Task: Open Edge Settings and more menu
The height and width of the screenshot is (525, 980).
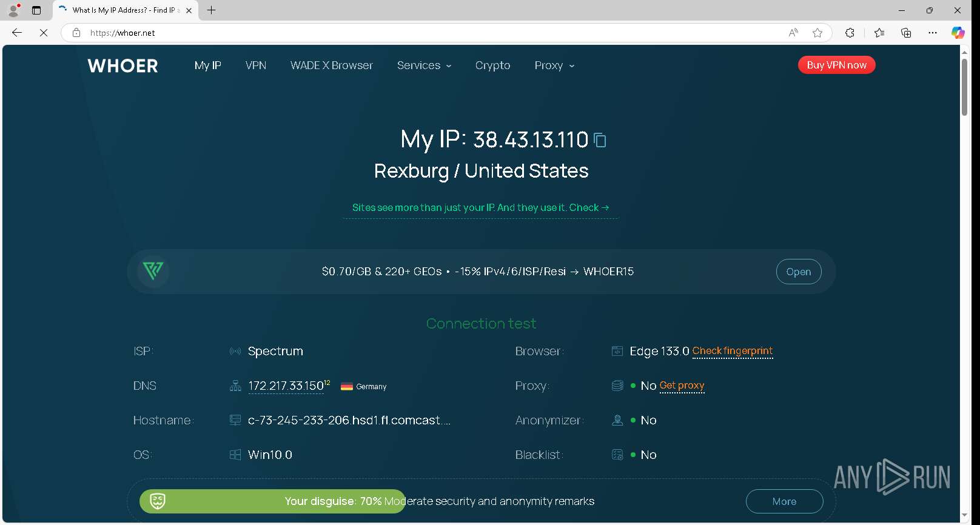Action: [x=933, y=33]
